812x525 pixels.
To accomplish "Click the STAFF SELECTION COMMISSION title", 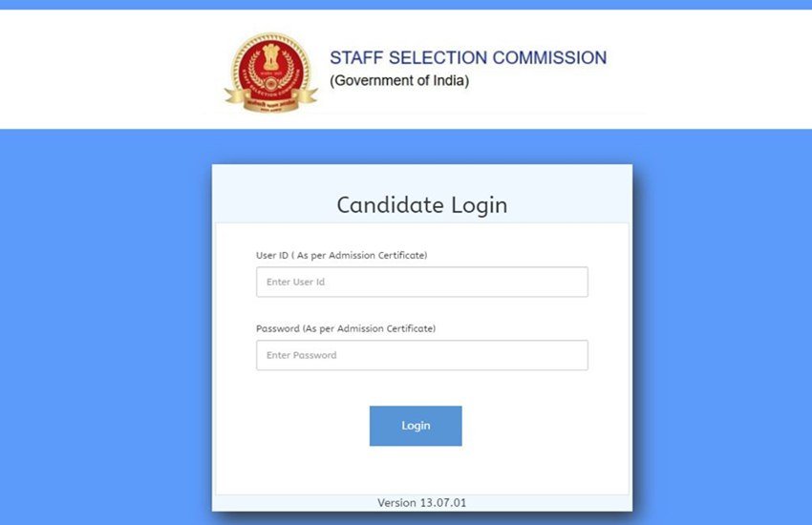I will tap(468, 58).
